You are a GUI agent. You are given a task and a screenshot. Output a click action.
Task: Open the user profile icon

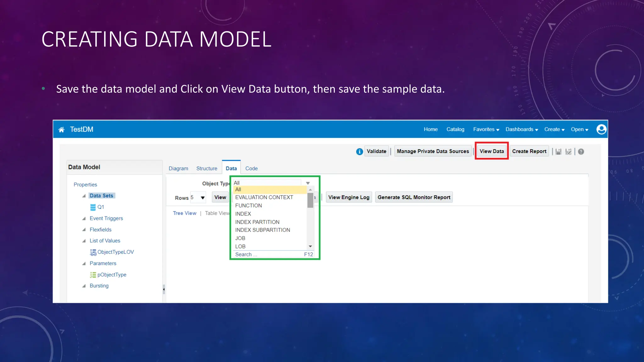pos(601,129)
